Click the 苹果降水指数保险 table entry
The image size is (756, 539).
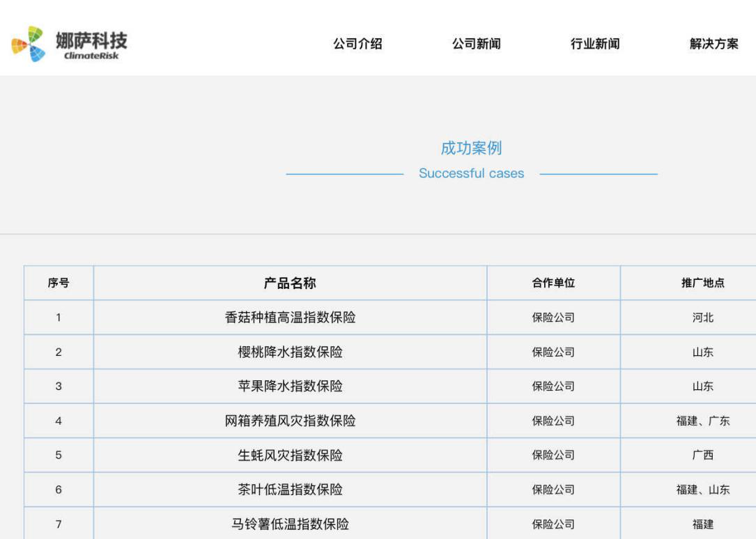coord(290,386)
